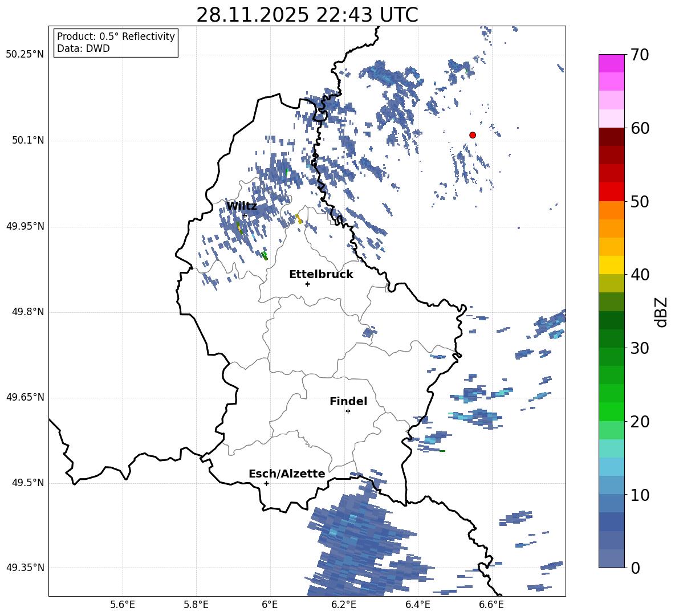Click the yellow colorbar swatch just above 40
675x616 pixels.
611,265
